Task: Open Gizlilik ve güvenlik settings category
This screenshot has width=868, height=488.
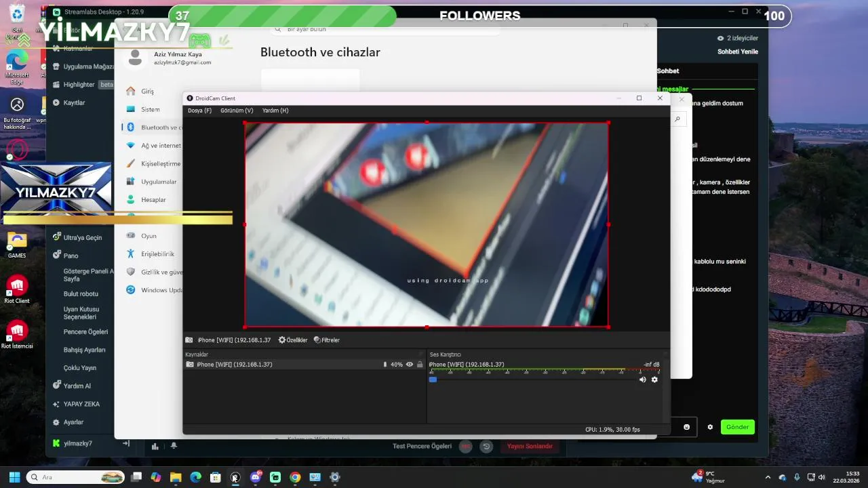Action: [153, 272]
